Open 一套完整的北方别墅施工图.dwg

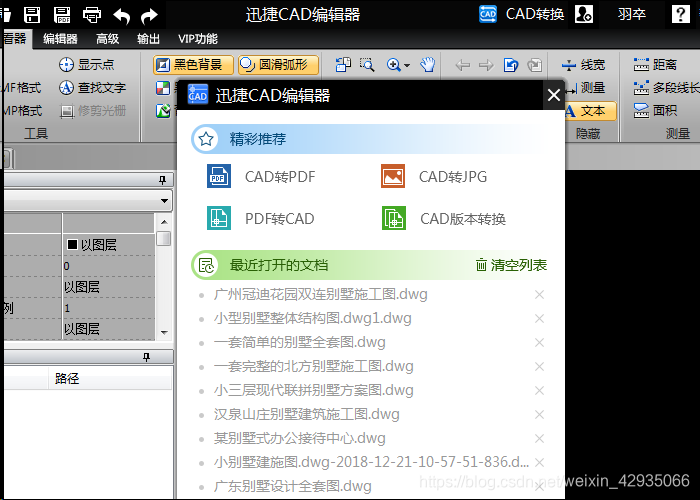tap(313, 367)
